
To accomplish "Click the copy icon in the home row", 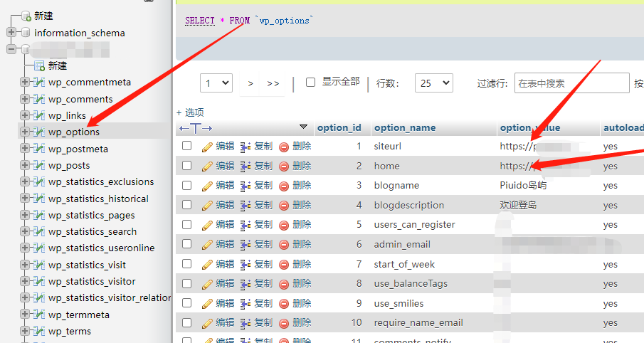I will [x=246, y=167].
